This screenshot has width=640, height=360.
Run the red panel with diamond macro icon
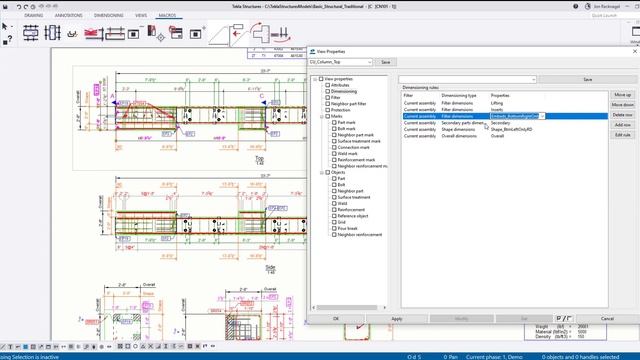coord(156,33)
